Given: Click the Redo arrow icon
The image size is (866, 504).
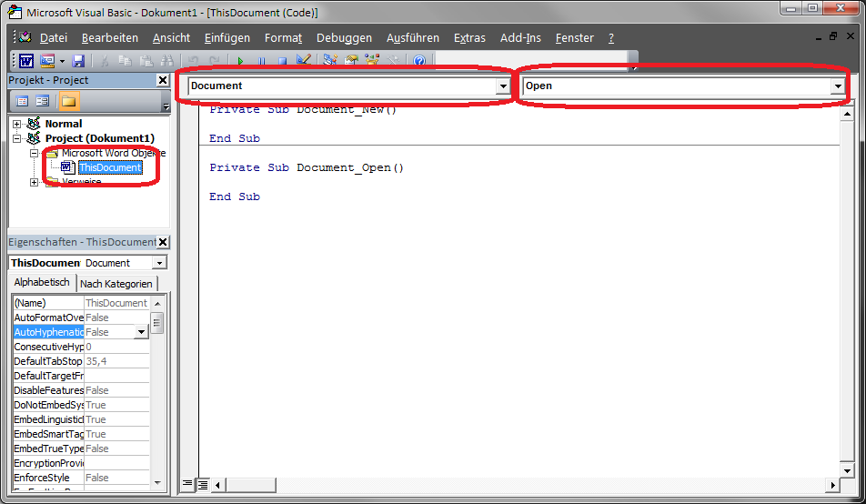Looking at the screenshot, I should pyautogui.click(x=214, y=60).
